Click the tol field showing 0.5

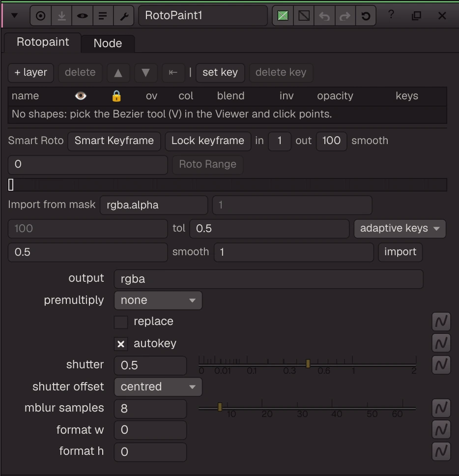point(269,229)
